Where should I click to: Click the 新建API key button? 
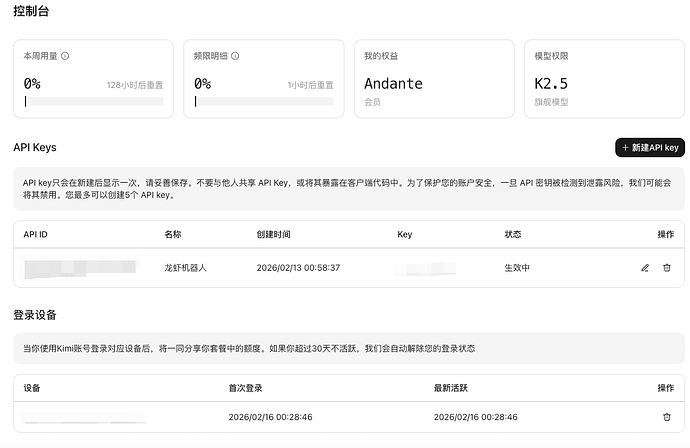coord(650,147)
